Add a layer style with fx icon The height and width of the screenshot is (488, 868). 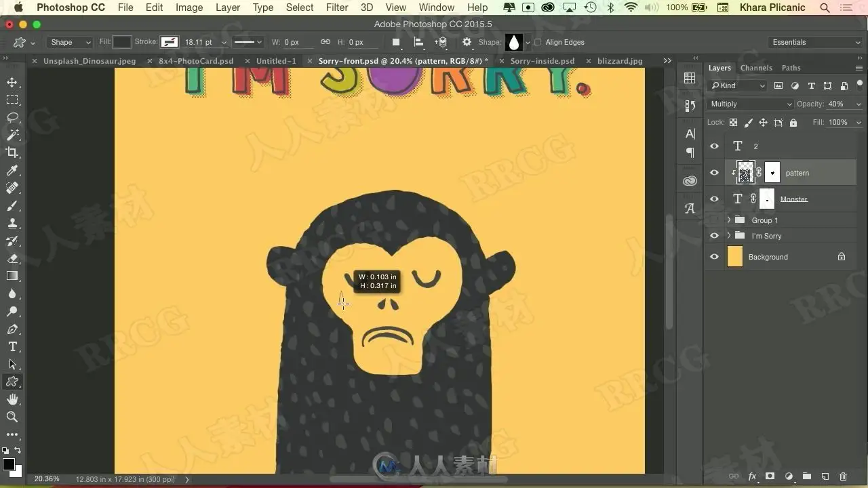tap(752, 476)
